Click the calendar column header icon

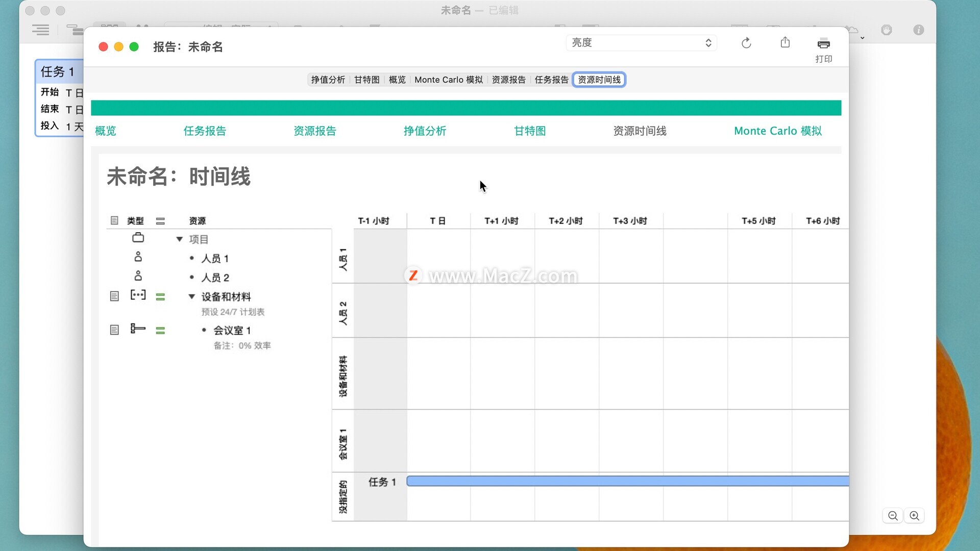pyautogui.click(x=160, y=221)
